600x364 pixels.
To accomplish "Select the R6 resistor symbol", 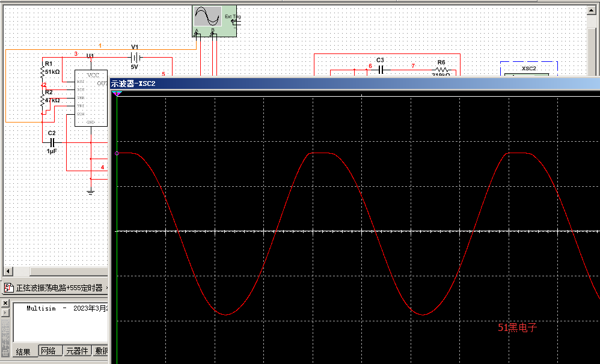I will tap(441, 70).
